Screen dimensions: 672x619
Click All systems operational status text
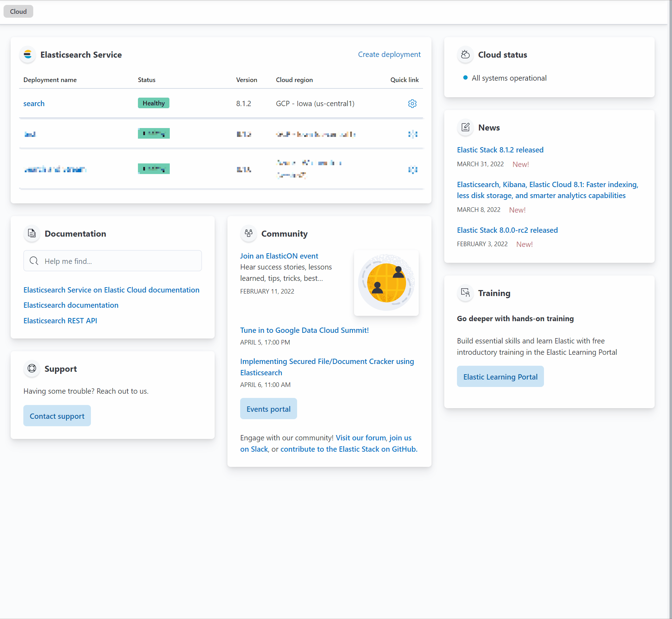509,78
